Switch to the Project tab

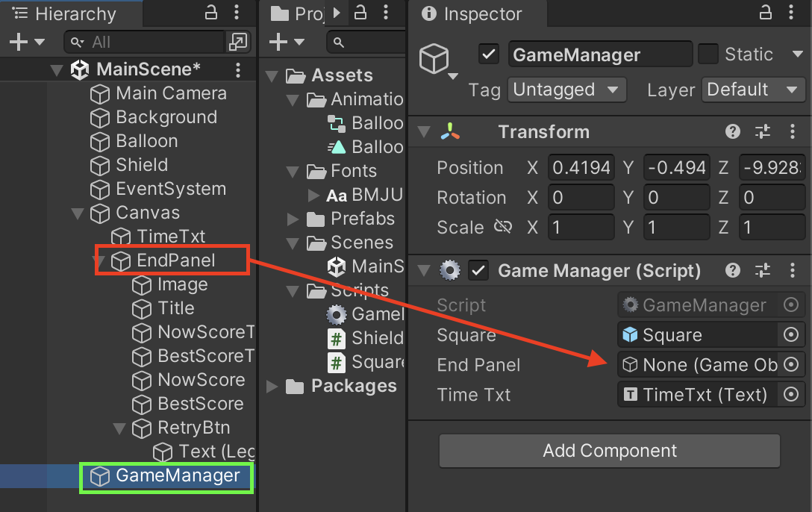[x=297, y=13]
